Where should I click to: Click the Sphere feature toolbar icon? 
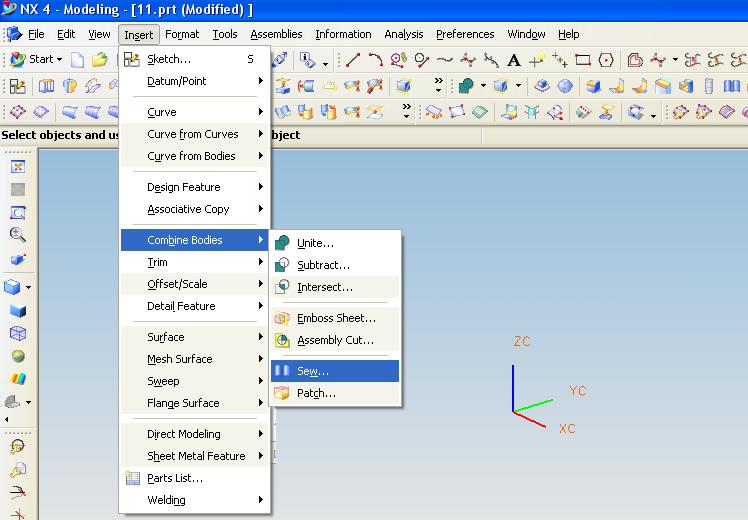click(x=565, y=86)
